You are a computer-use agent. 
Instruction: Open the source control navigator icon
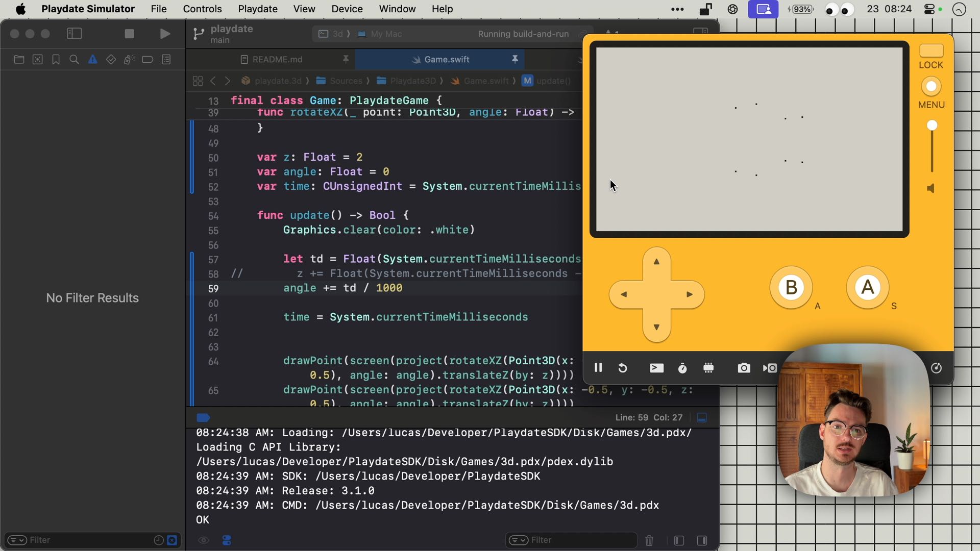click(x=37, y=60)
